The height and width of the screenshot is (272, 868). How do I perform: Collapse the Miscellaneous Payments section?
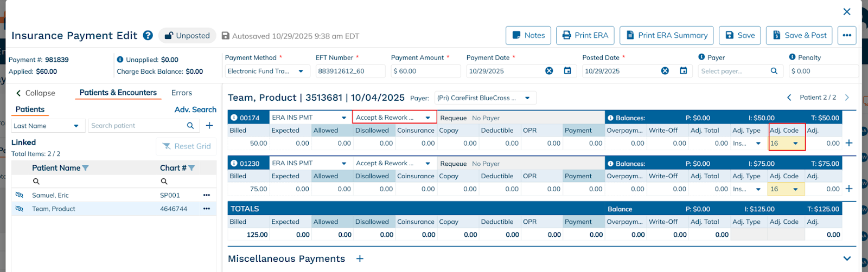click(x=847, y=258)
